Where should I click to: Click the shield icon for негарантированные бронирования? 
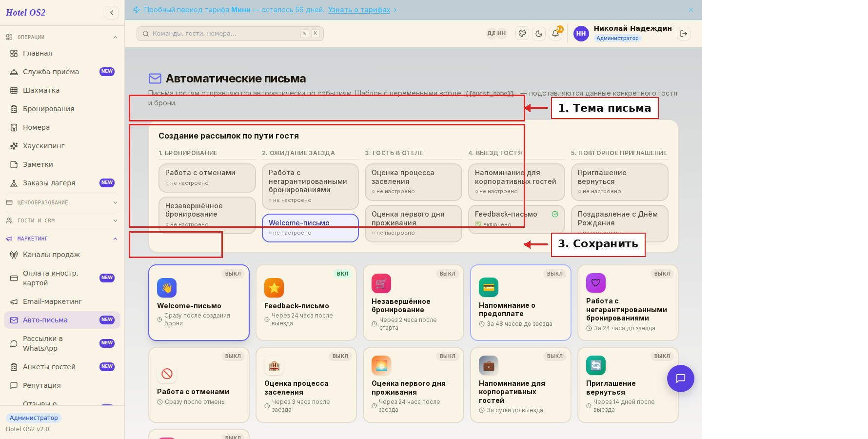click(596, 283)
